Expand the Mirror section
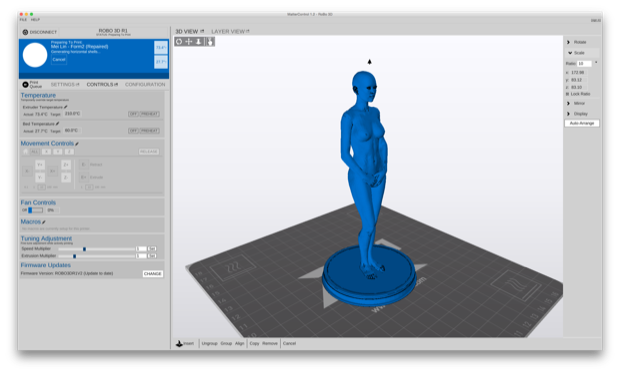This screenshot has width=620, height=374. pos(569,103)
